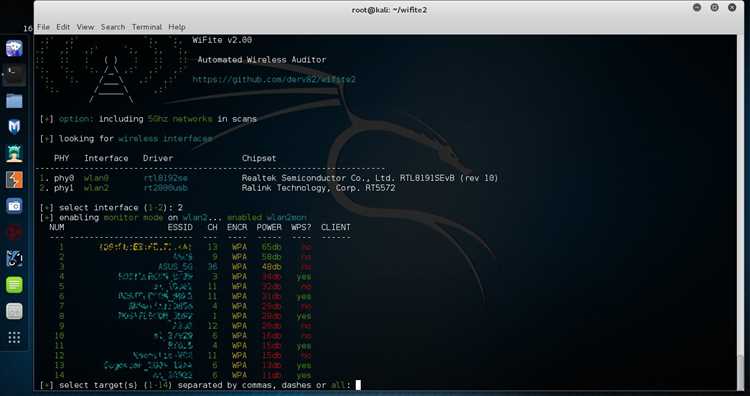Click the 'Interface' column header
This screenshot has width=750, height=396.
[106, 158]
